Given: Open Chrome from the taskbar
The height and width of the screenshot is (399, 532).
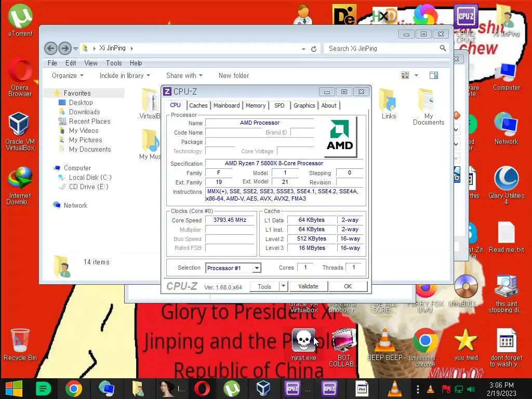Looking at the screenshot, I should pos(74,389).
